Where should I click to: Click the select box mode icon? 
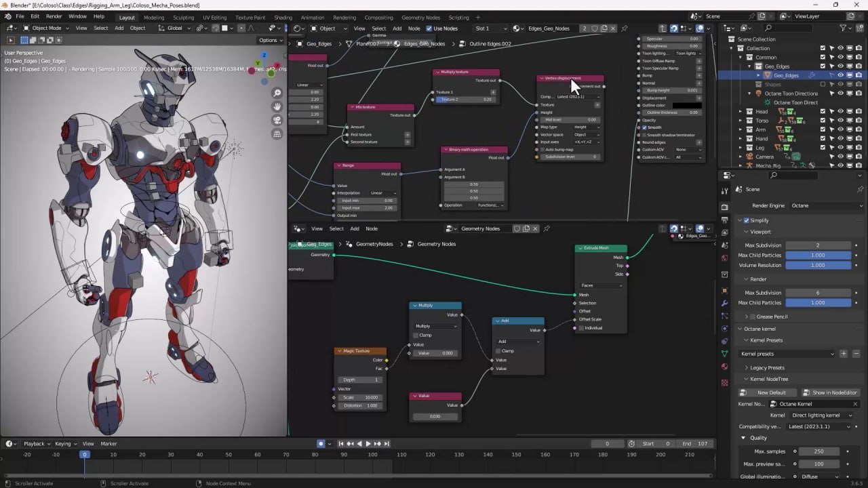click(24, 40)
